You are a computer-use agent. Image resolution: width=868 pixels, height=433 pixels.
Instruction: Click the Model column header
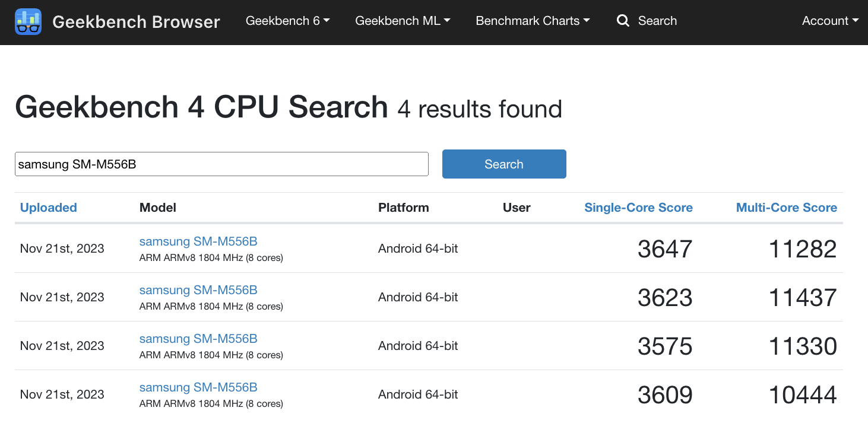pos(158,208)
